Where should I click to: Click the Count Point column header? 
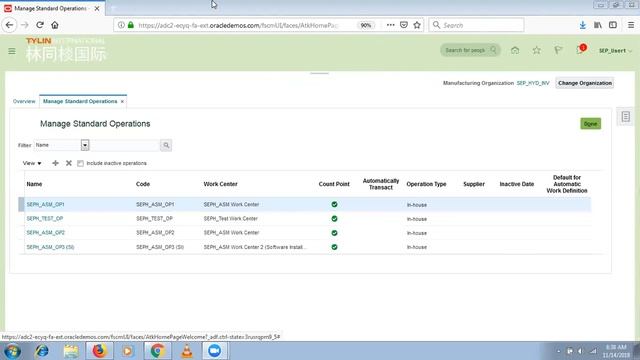click(x=334, y=184)
